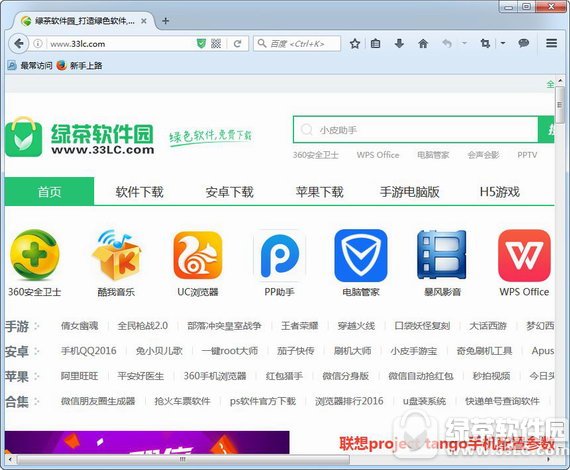Screen dimensions: 570x470
Task: Focus the 百度 search box
Action: point(297,44)
